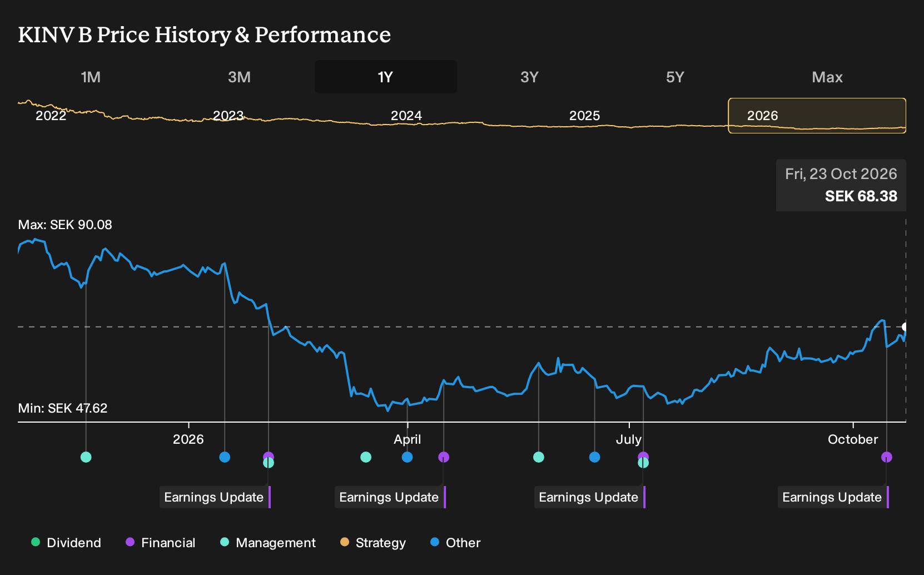Screen dimensions: 924x575
Task: Click the July axis label
Action: click(629, 439)
